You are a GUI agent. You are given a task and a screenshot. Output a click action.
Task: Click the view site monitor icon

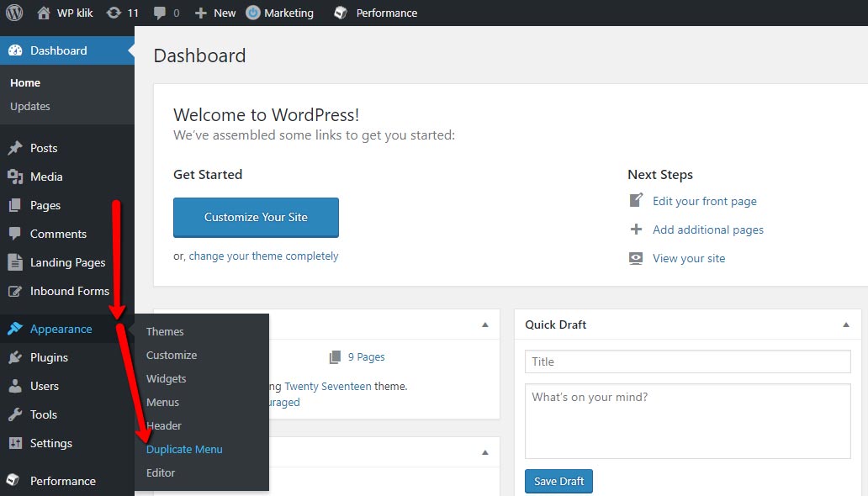(636, 259)
